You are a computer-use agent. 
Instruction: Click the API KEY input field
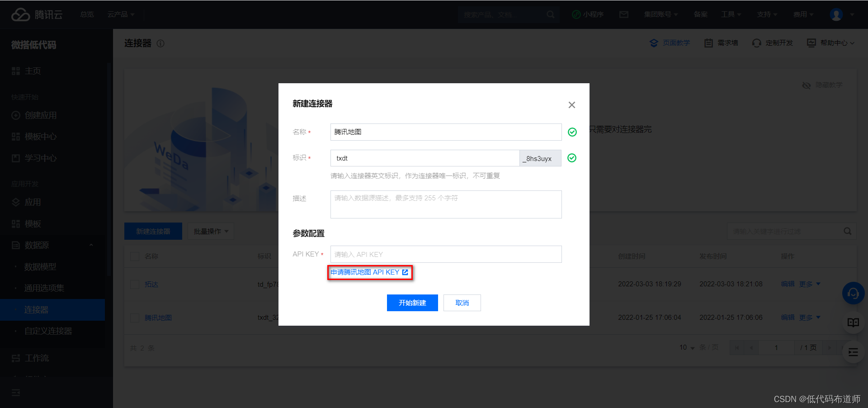pyautogui.click(x=446, y=254)
